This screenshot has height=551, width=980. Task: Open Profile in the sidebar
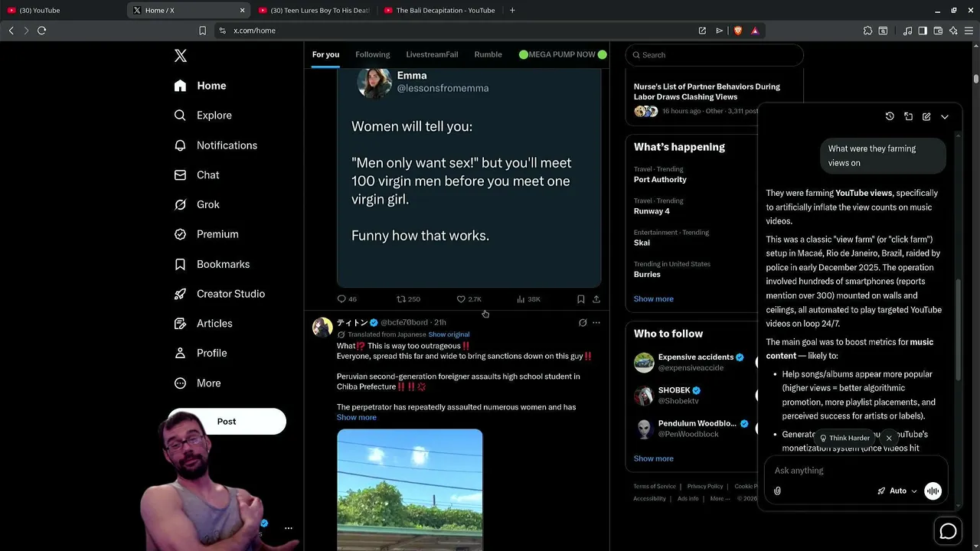[200, 353]
